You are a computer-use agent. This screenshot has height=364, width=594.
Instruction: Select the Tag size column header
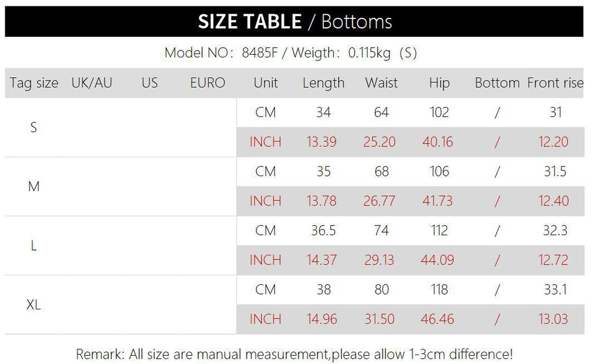pos(34,83)
